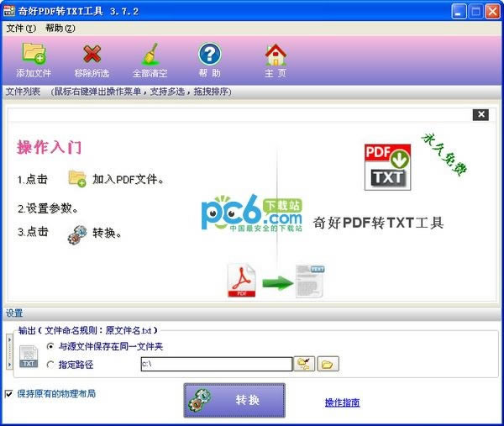This screenshot has width=504, height=426.
Task: Select the 指定路径 radio option
Action: pyautogui.click(x=50, y=365)
